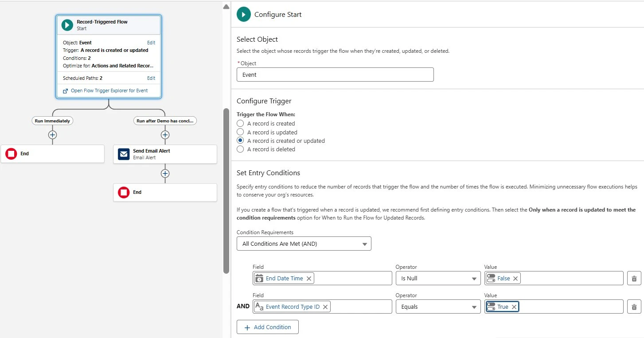Delete the End Date Time condition row

coord(634,278)
